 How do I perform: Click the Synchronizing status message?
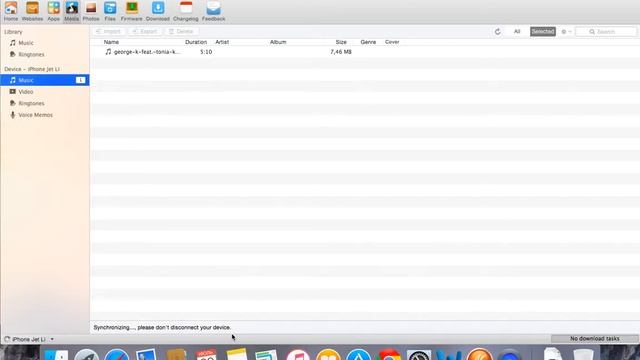(162, 327)
